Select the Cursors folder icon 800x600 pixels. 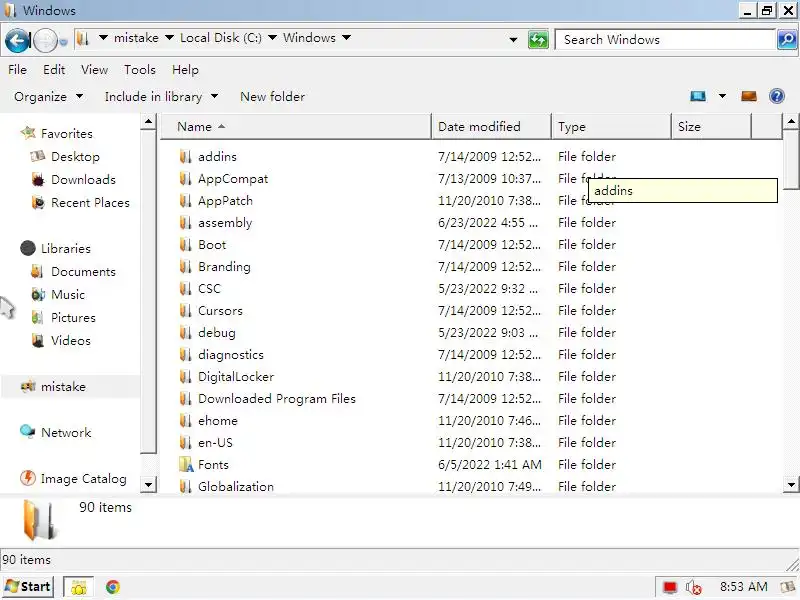coord(186,310)
